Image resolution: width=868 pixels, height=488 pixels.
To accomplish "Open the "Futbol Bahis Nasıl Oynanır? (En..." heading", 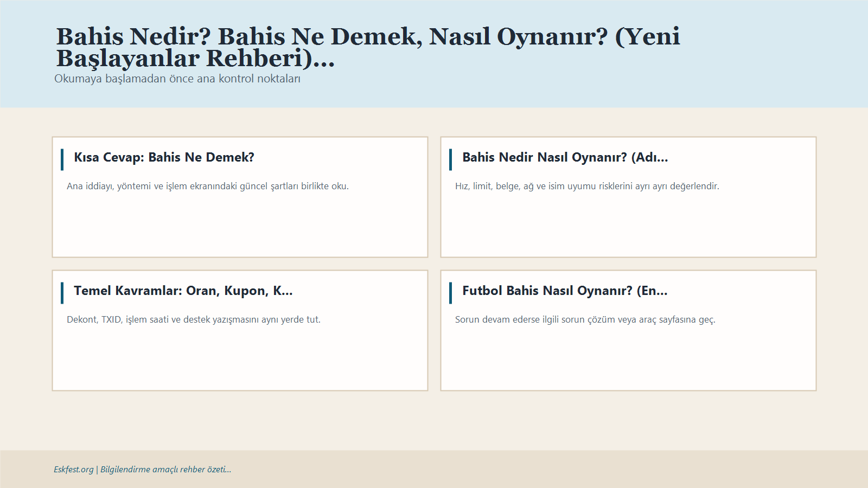I will [565, 291].
